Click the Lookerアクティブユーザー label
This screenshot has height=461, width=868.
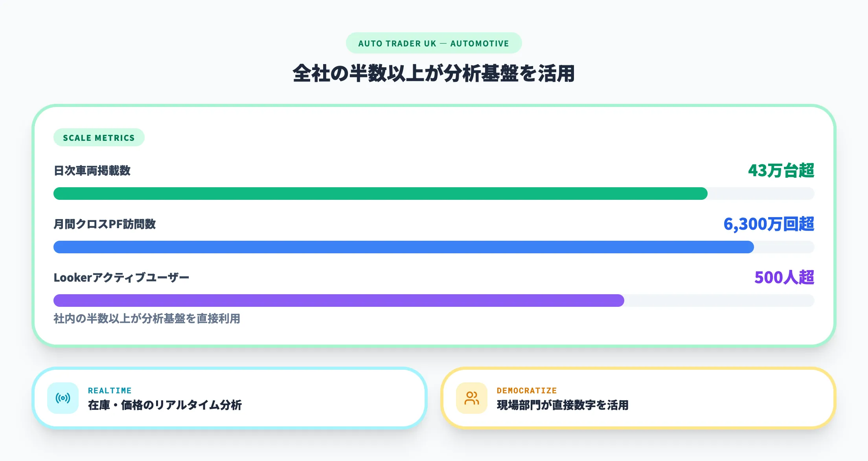(x=121, y=278)
